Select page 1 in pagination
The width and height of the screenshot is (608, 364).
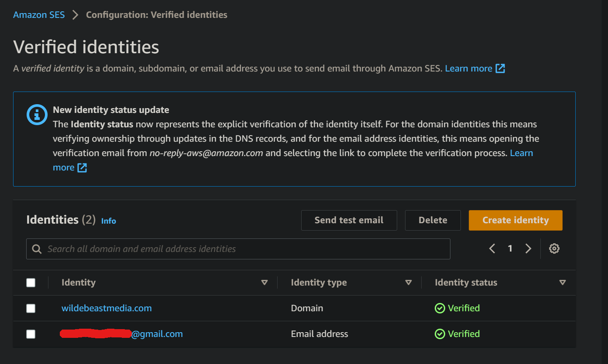click(510, 248)
